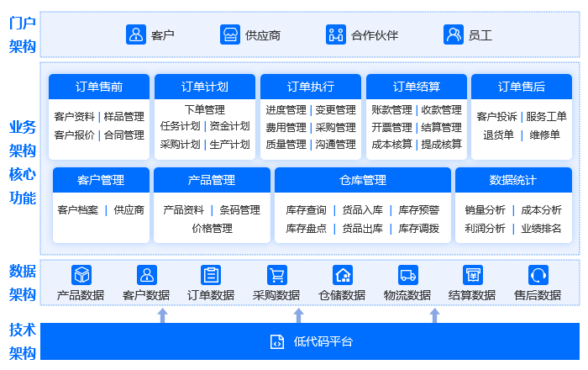Select the 结算数据 icon
Image resolution: width=588 pixels, height=370 pixels.
472,275
